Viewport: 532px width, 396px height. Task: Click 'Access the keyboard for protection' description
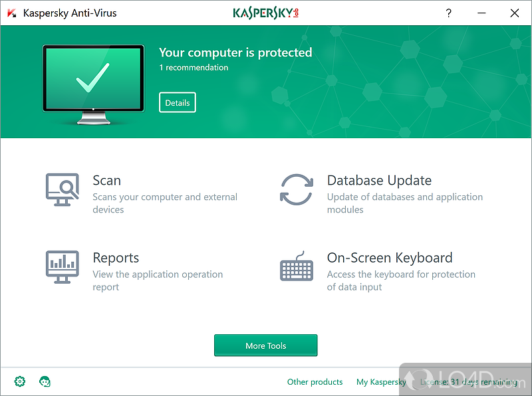coord(401,280)
